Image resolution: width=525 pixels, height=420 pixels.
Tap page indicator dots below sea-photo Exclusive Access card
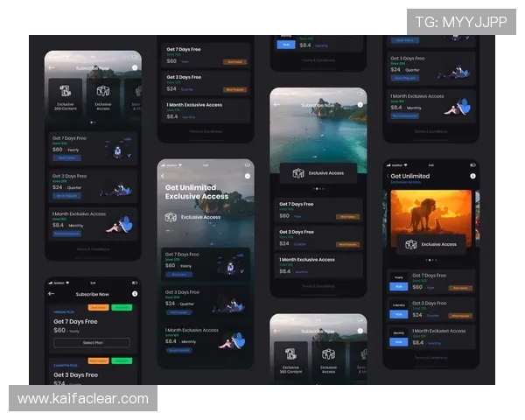[x=318, y=189]
